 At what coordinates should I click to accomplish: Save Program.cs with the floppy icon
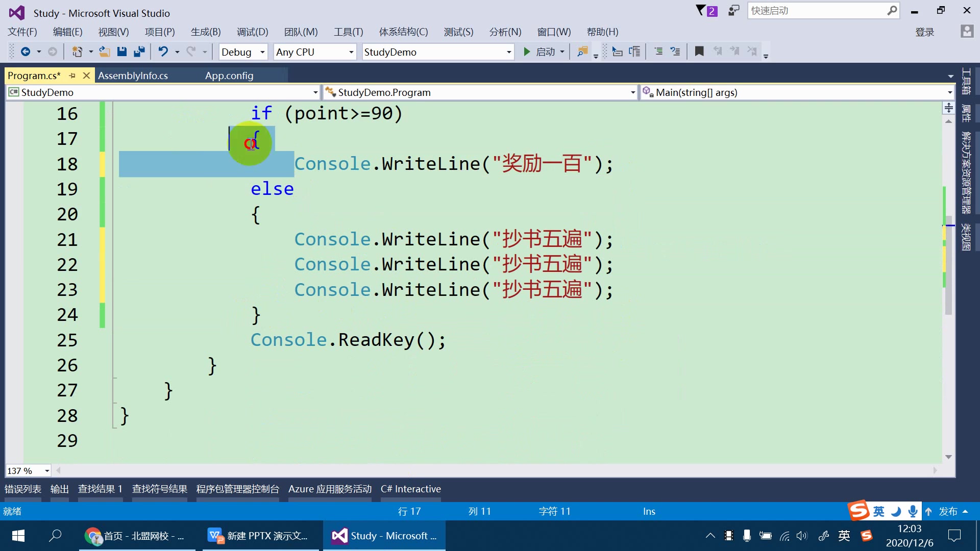[121, 52]
